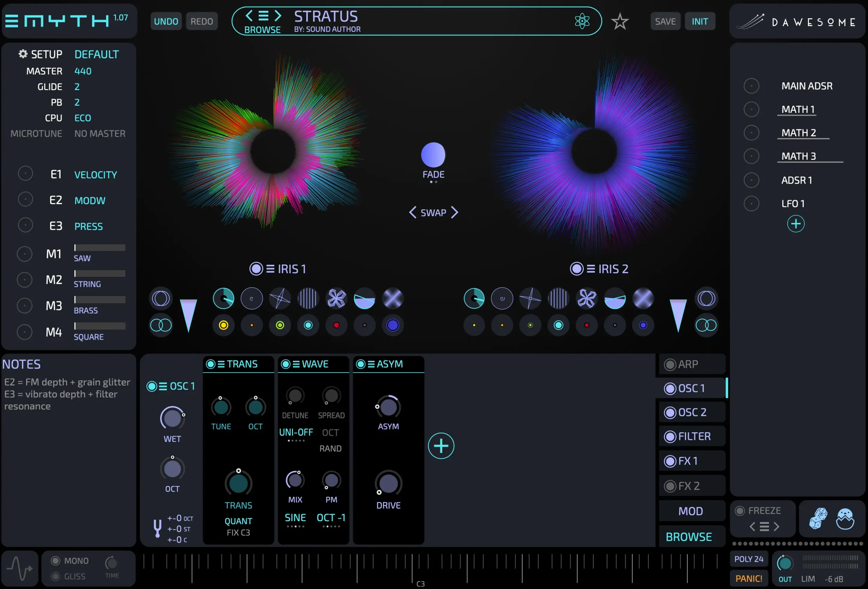868x589 pixels.
Task: Go to the next preset arrow
Action: point(277,16)
